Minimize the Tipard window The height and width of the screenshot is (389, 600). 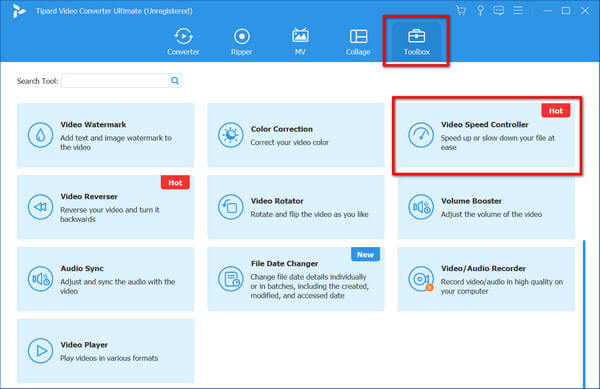tap(548, 11)
